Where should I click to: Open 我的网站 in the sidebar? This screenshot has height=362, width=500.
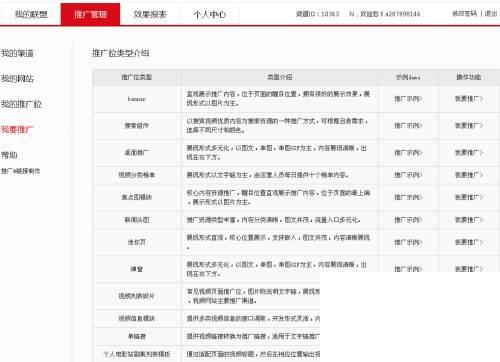(x=17, y=79)
